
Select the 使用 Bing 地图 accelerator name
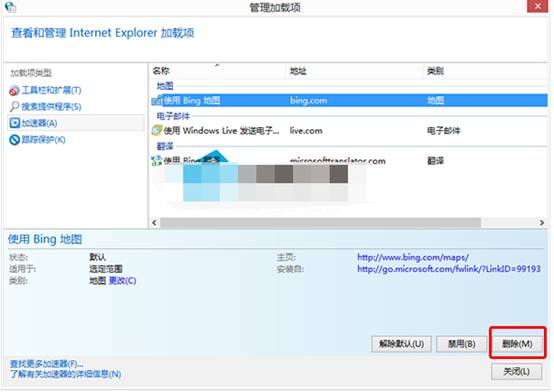coord(192,100)
